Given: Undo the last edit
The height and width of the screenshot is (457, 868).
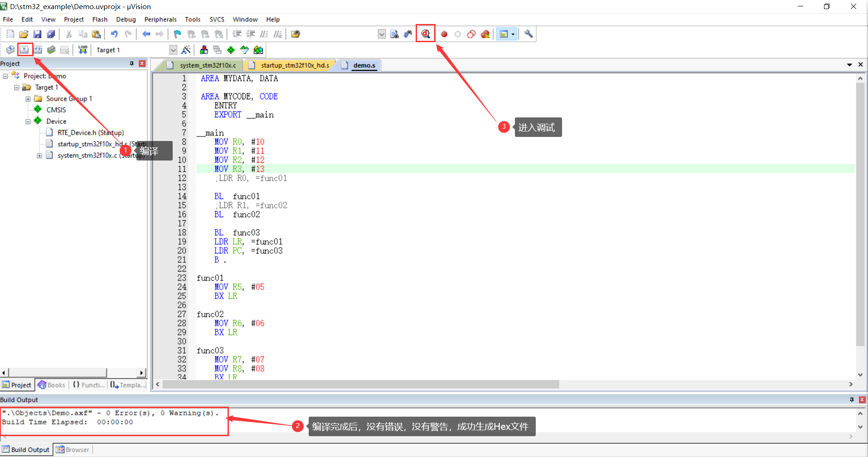Looking at the screenshot, I should pyautogui.click(x=114, y=34).
